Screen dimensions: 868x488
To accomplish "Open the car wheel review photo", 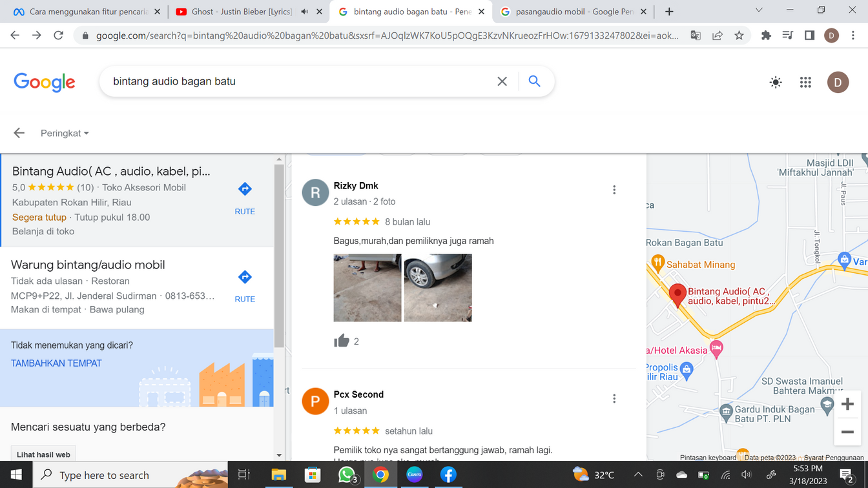I will [x=438, y=288].
